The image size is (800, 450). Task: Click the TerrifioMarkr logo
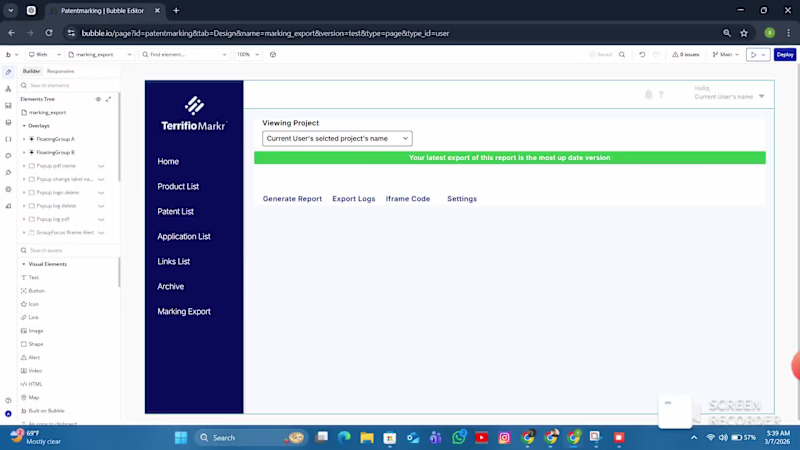click(194, 114)
